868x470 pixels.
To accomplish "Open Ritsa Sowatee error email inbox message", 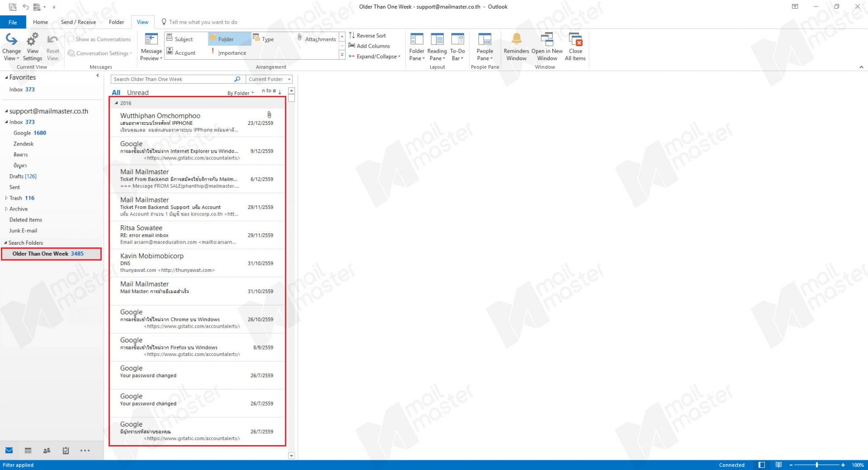I will tap(197, 235).
